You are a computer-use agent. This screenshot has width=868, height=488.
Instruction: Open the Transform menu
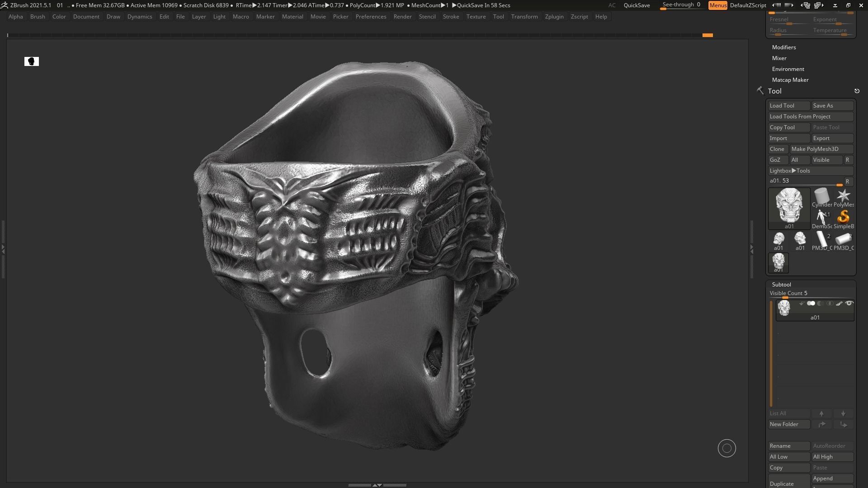pyautogui.click(x=524, y=17)
